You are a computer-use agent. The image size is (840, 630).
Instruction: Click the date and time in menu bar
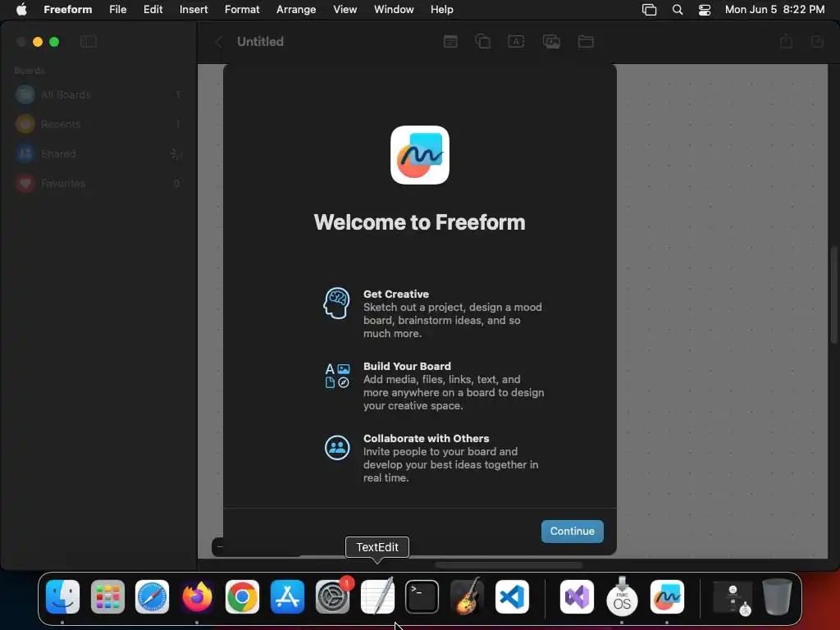pyautogui.click(x=774, y=10)
